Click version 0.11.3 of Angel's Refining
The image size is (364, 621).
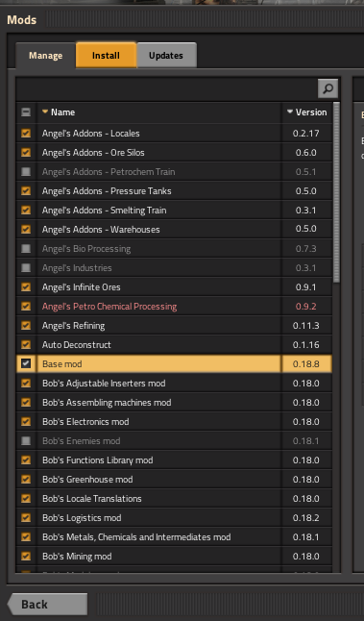pyautogui.click(x=306, y=326)
